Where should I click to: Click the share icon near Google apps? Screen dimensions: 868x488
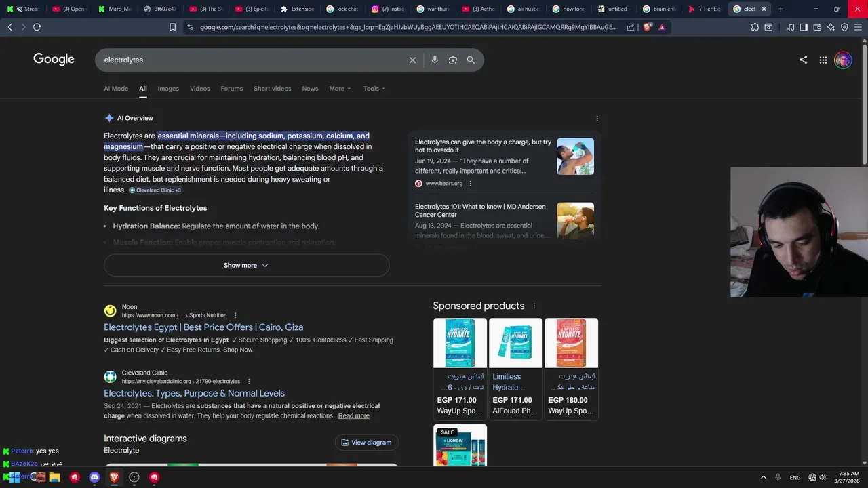(x=803, y=60)
